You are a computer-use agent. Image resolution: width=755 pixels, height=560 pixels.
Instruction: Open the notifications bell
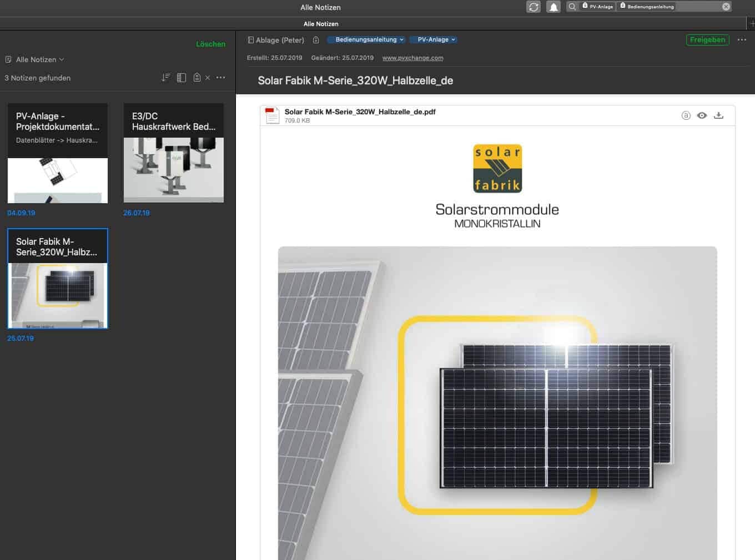pyautogui.click(x=553, y=7)
